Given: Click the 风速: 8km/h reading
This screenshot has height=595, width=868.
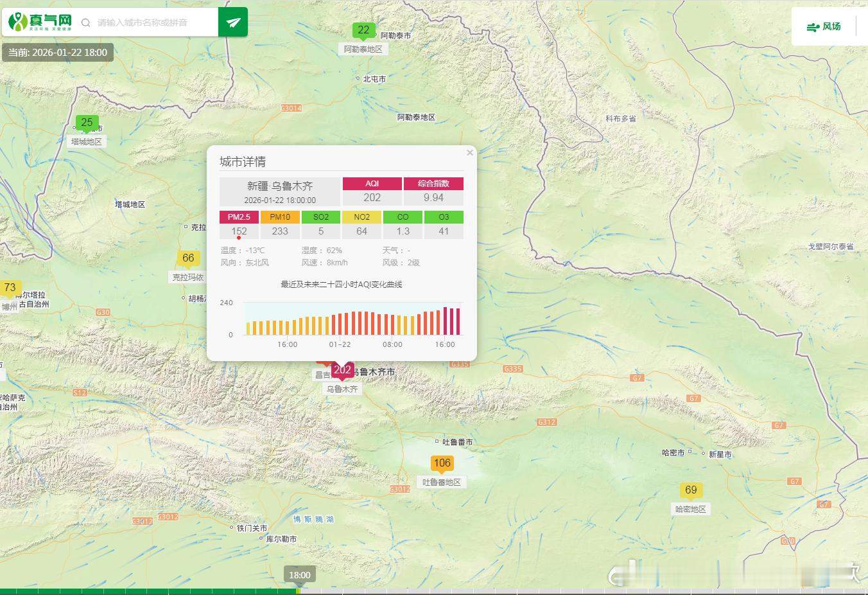Looking at the screenshot, I should 324,263.
